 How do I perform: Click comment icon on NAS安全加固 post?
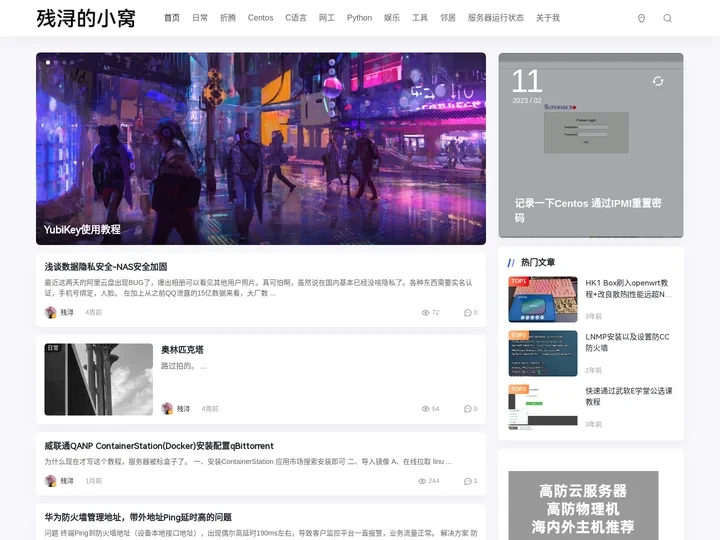467,313
